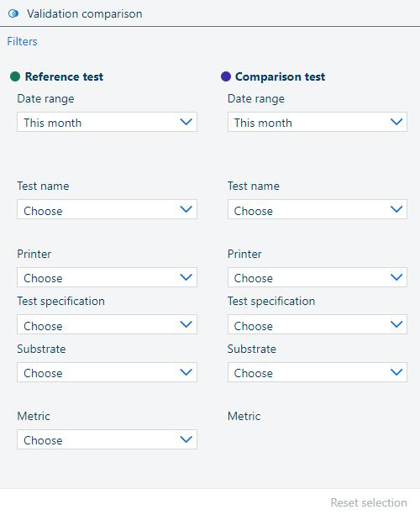Click the Validation comparison title
Screen dimensions: 420x515
(85, 13)
